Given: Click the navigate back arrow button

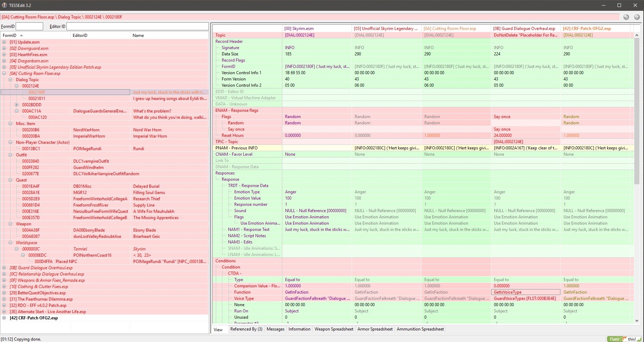Looking at the screenshot, I should tap(626, 17).
